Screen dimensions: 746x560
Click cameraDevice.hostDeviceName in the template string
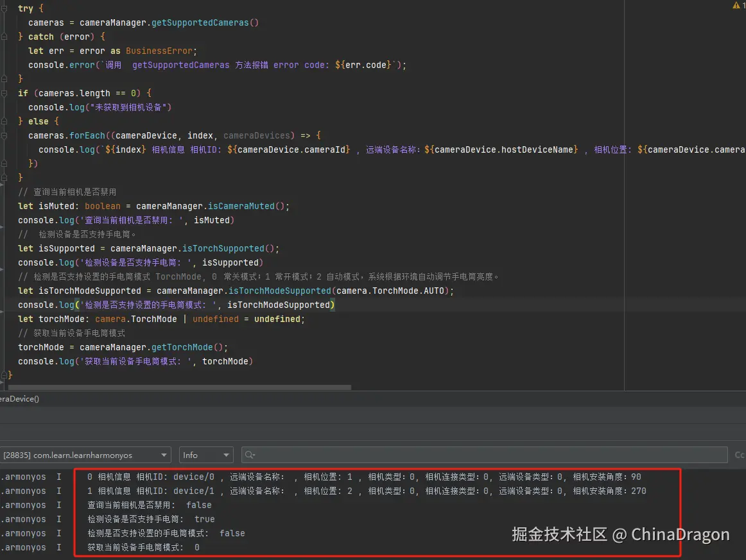tap(504, 149)
